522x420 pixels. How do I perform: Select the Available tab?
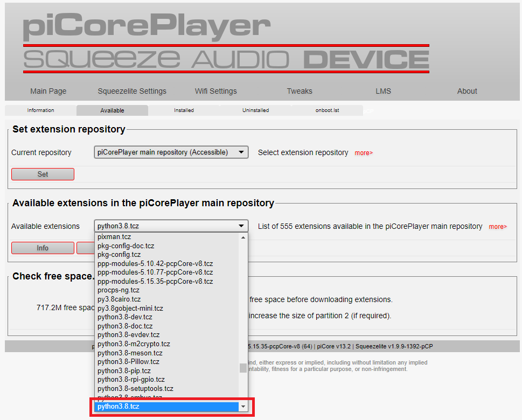pyautogui.click(x=112, y=110)
